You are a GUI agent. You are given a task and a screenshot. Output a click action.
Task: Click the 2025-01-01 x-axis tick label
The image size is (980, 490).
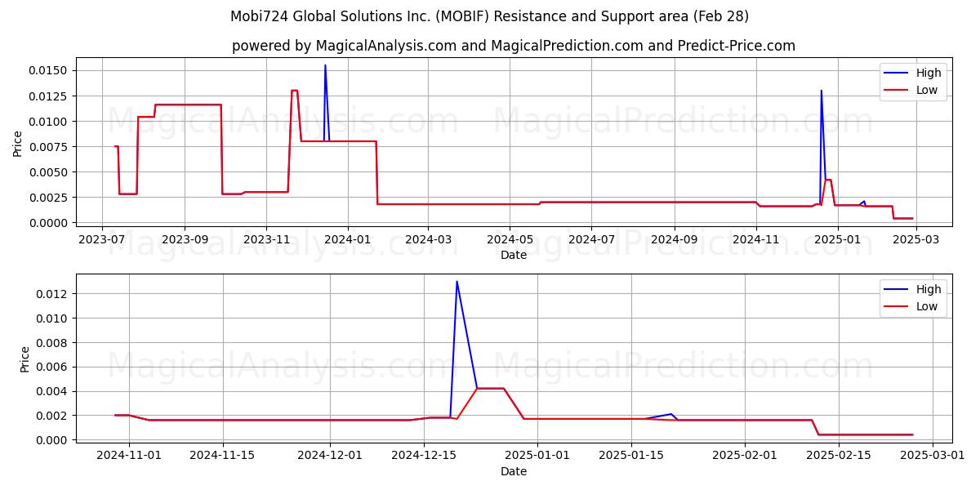(x=537, y=456)
